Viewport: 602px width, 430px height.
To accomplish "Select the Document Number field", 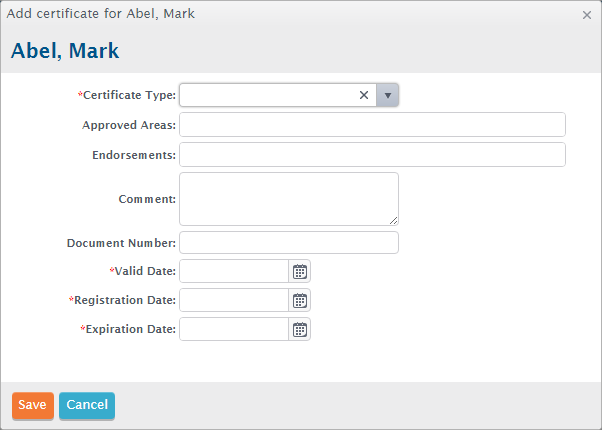I will [x=289, y=243].
